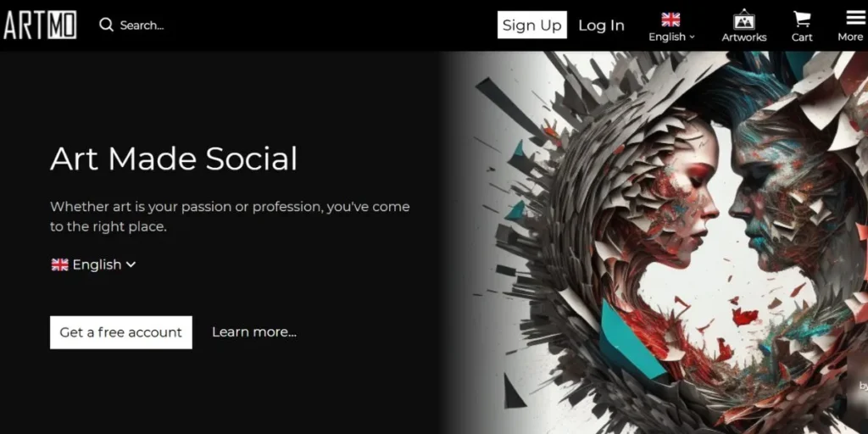868x434 pixels.
Task: Open the Learn more... link
Action: coord(254,332)
